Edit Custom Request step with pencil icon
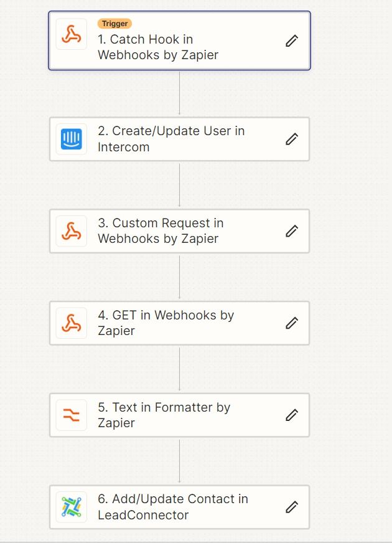This screenshot has width=392, height=543. (x=292, y=231)
